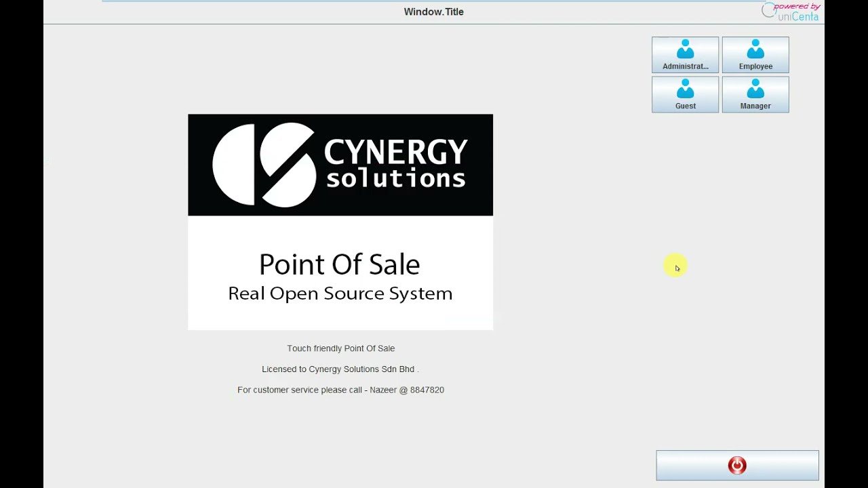The height and width of the screenshot is (488, 868).
Task: Click 'Licensed to Cynergy Solutions Sdn Bhd' text
Action: tap(338, 369)
